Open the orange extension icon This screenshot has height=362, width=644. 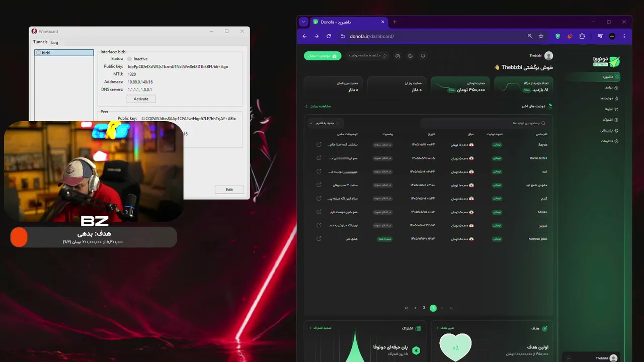tap(570, 36)
